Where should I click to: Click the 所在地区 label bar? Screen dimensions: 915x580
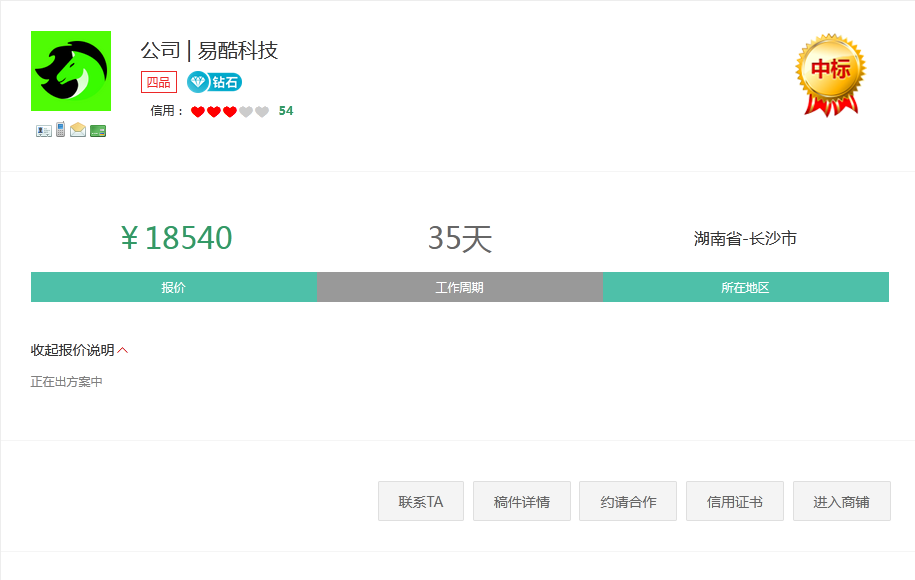pyautogui.click(x=746, y=287)
